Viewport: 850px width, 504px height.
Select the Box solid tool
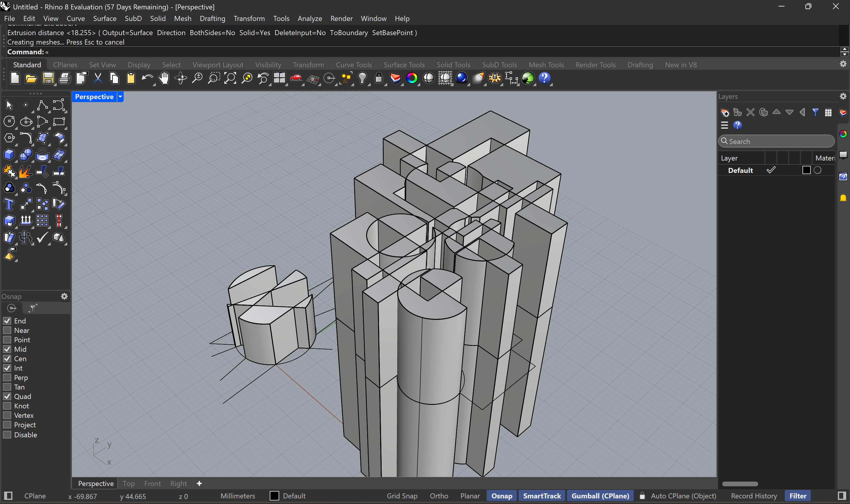pos(9,155)
